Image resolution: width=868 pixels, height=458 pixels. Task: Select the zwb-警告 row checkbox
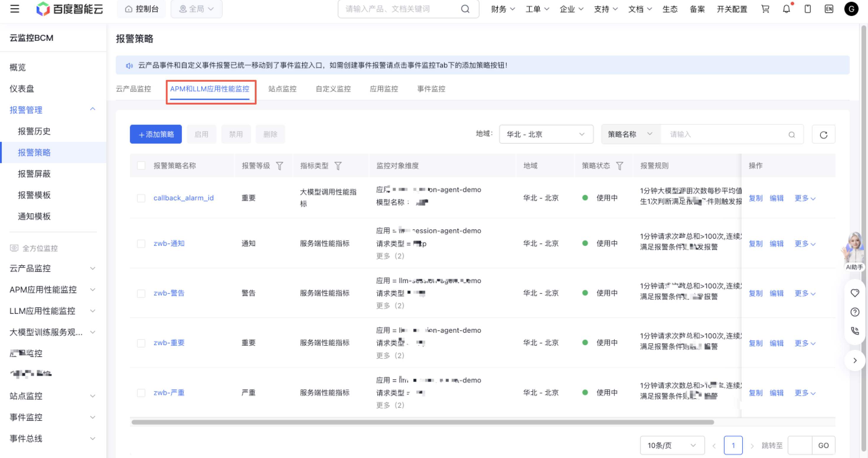pyautogui.click(x=141, y=293)
